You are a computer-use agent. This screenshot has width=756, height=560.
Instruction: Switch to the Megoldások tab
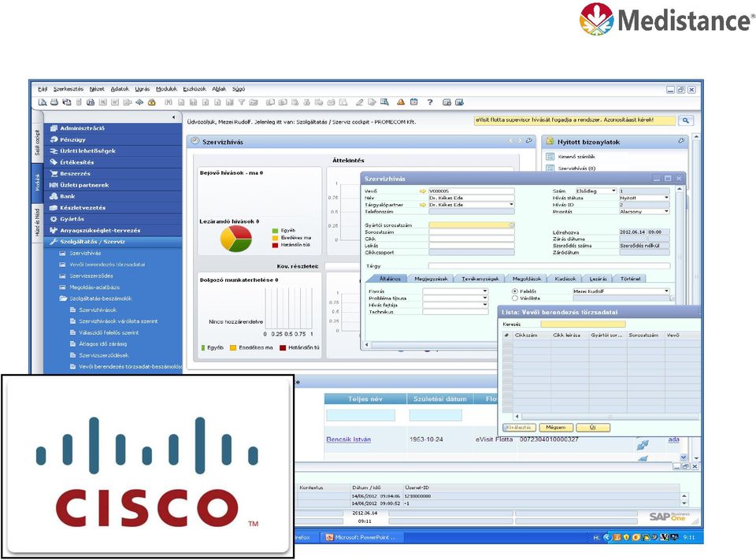[x=527, y=279]
